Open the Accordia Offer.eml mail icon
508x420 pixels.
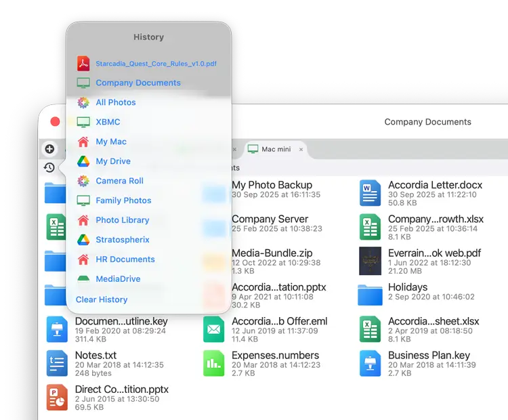tap(214, 329)
